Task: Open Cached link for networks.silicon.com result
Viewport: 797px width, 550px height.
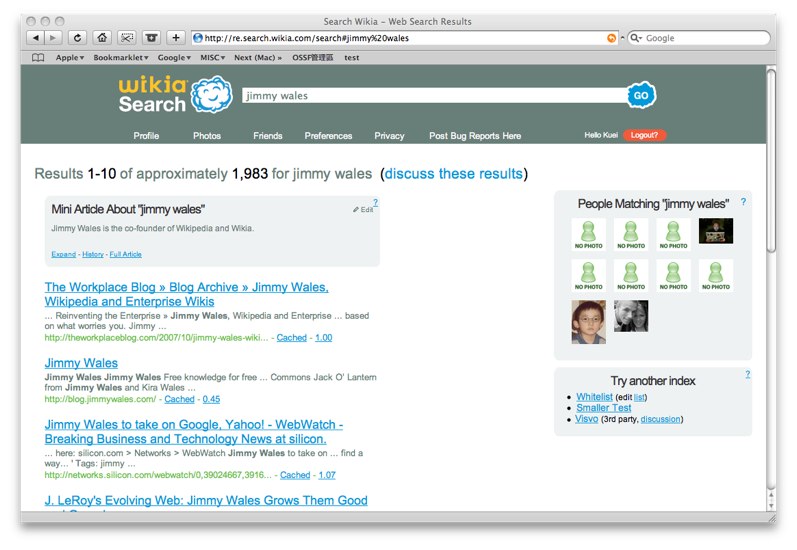Action: point(295,475)
